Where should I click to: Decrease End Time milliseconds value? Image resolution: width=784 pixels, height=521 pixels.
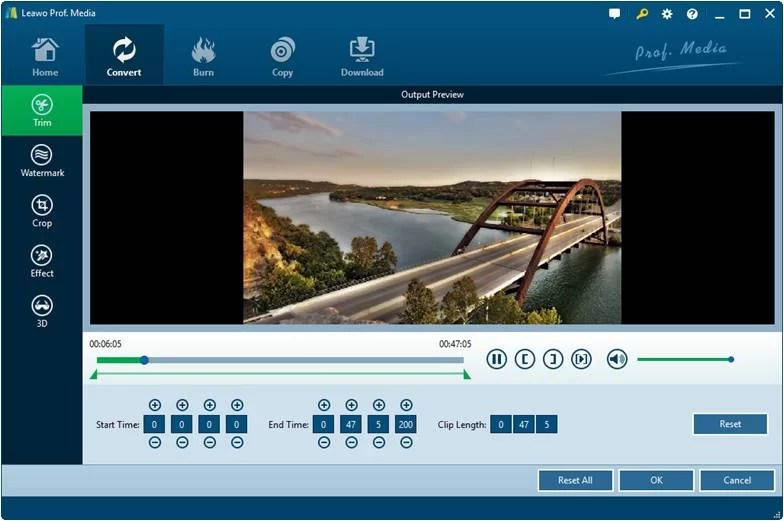[x=406, y=442]
